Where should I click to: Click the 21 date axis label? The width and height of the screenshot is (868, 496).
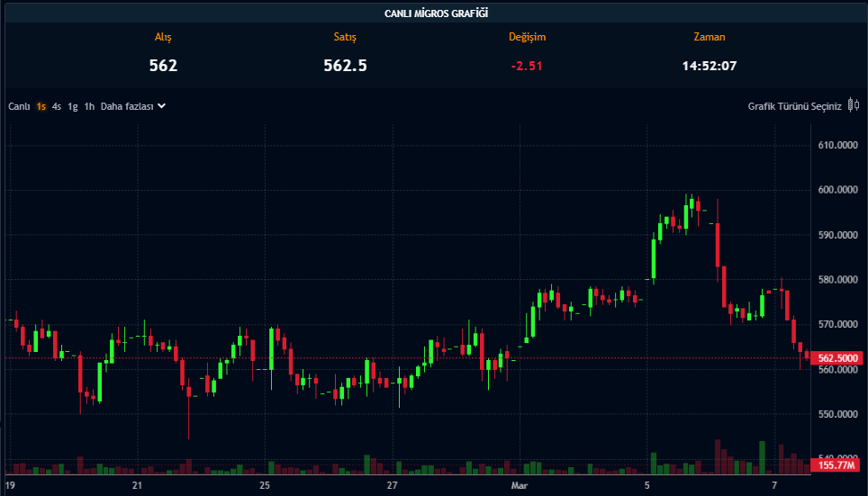pos(137,485)
